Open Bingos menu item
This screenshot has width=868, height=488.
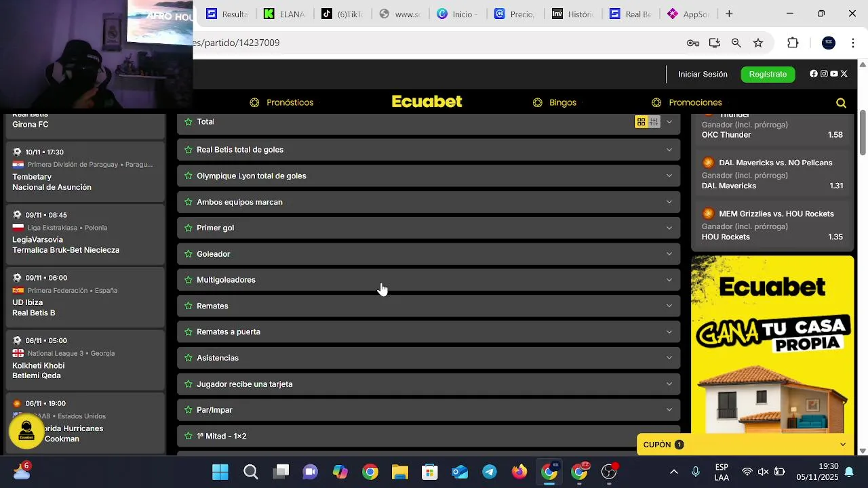click(555, 102)
